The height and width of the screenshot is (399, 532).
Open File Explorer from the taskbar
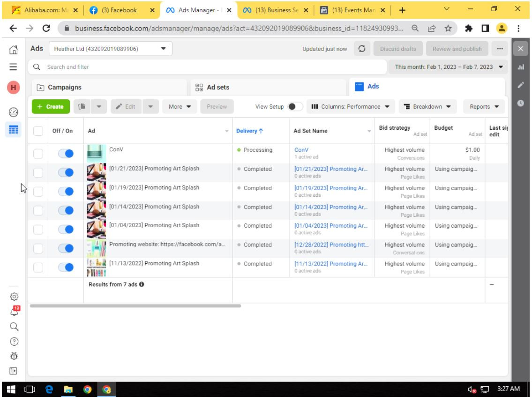[x=68, y=390]
